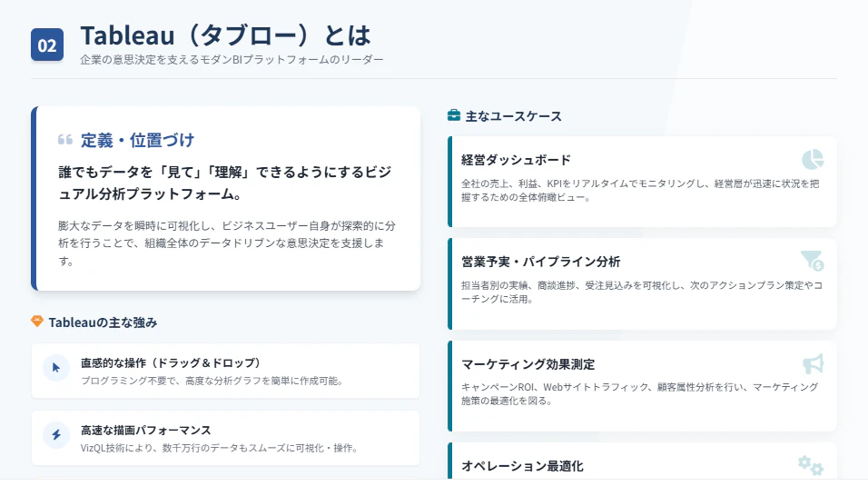Click the megaphone icon in マーケティング効果測定 card
868x486 pixels.
click(x=814, y=363)
